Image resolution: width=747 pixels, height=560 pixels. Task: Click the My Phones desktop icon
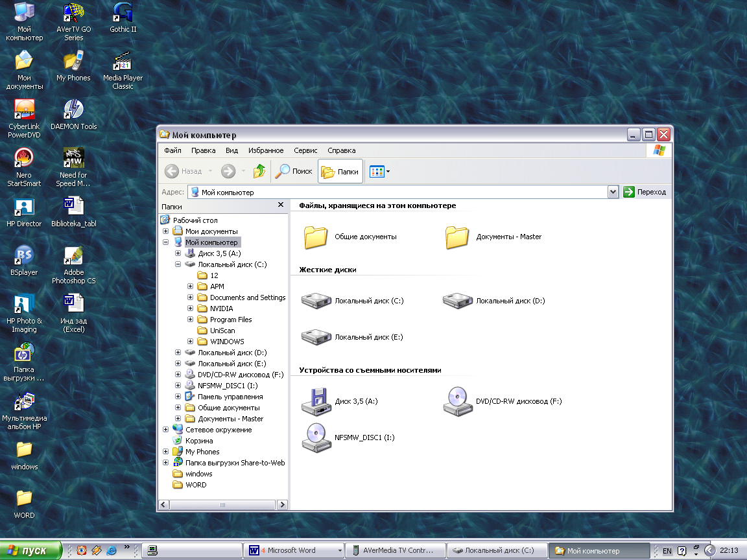(x=73, y=66)
